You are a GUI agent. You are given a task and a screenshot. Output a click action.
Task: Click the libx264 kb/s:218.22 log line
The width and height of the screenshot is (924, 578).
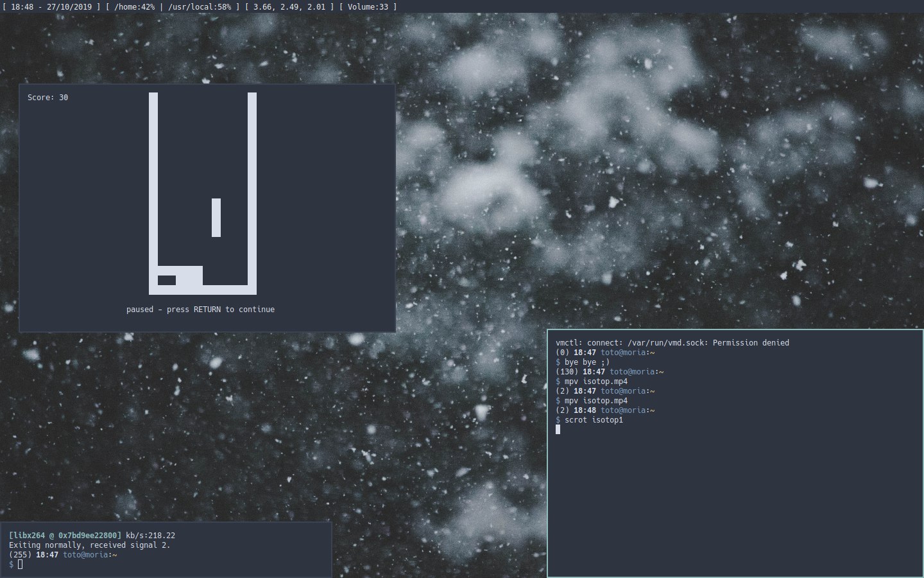tap(92, 536)
